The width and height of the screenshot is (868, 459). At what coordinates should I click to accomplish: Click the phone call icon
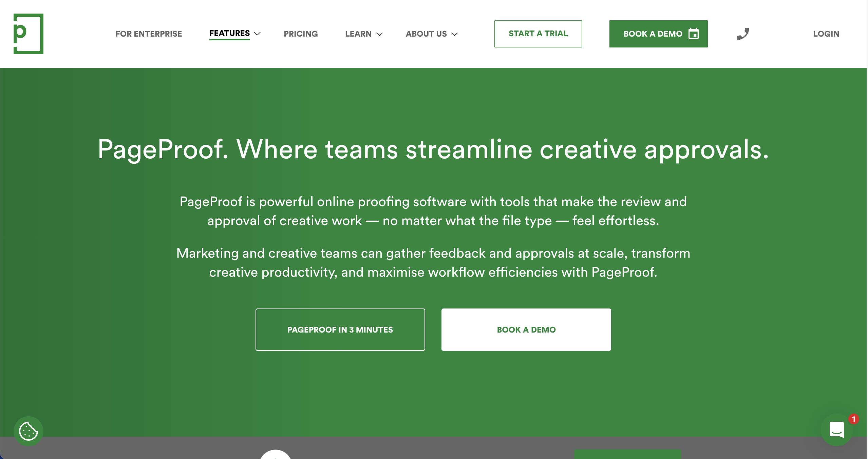[x=743, y=34]
